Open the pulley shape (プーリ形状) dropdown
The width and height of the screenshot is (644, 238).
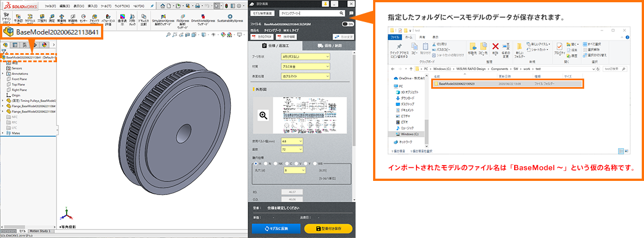click(x=305, y=57)
